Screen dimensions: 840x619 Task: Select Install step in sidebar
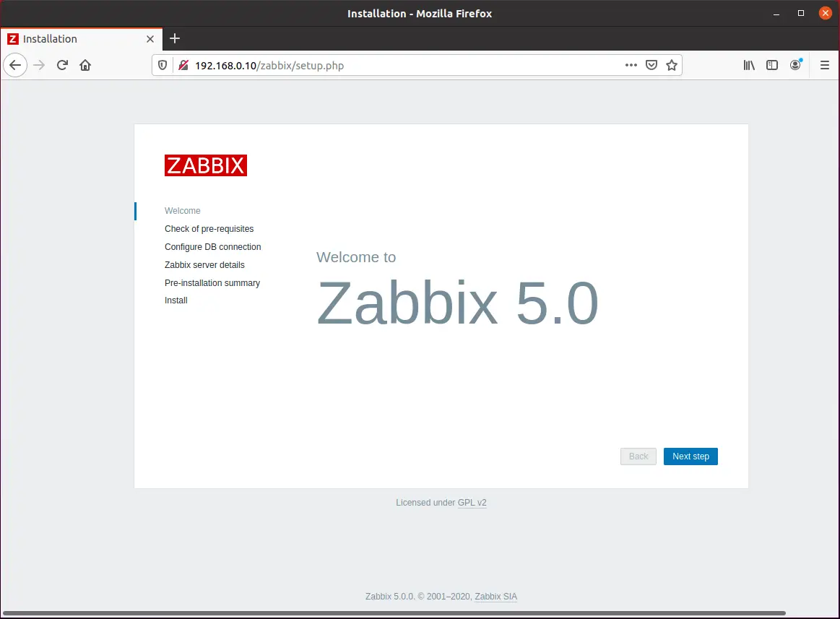[x=176, y=300]
